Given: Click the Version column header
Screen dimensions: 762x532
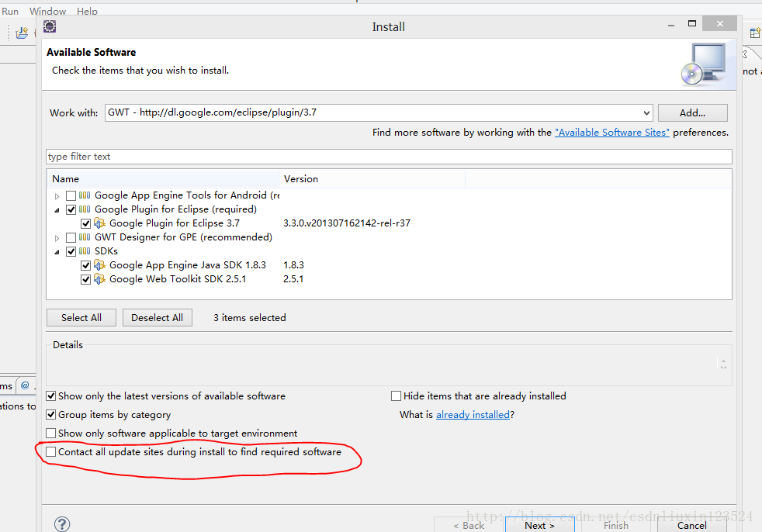Looking at the screenshot, I should coord(372,179).
